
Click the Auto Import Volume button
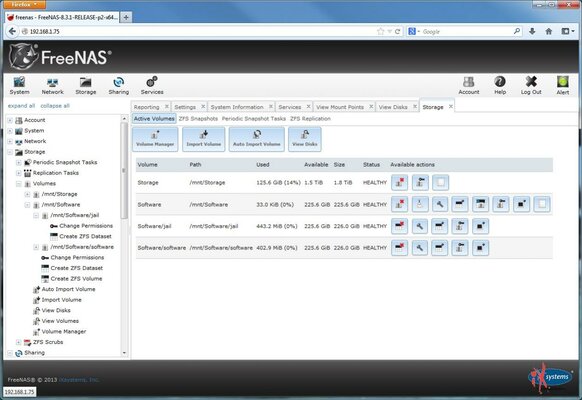(x=256, y=139)
